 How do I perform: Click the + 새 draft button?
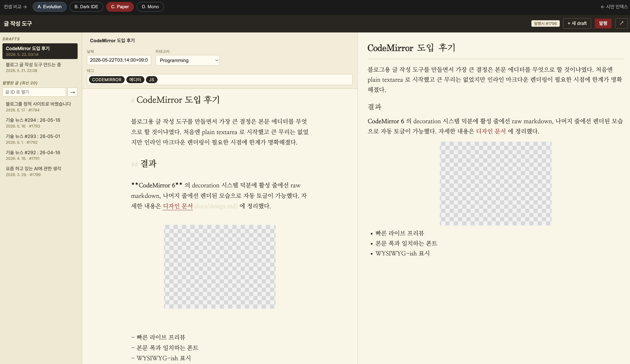coord(577,23)
